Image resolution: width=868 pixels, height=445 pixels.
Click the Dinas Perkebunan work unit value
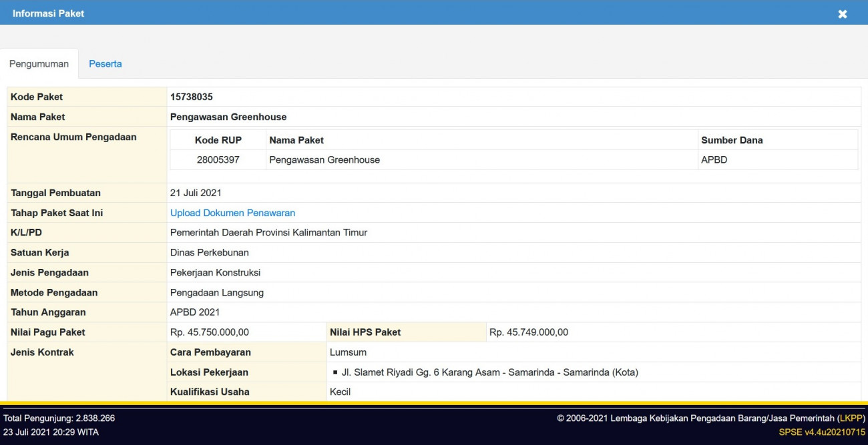tap(210, 253)
